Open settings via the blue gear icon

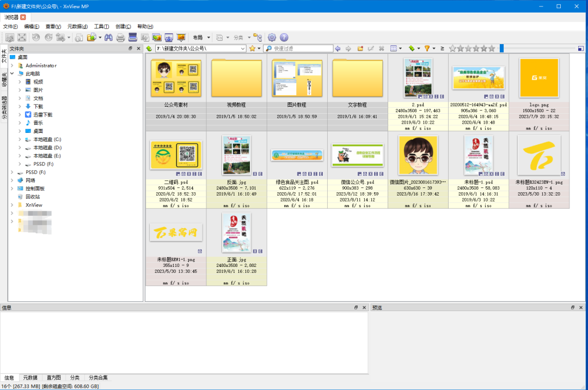272,38
